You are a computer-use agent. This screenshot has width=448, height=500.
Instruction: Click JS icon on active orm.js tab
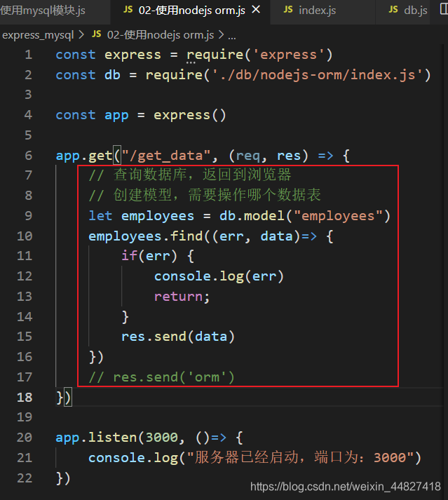128,10
